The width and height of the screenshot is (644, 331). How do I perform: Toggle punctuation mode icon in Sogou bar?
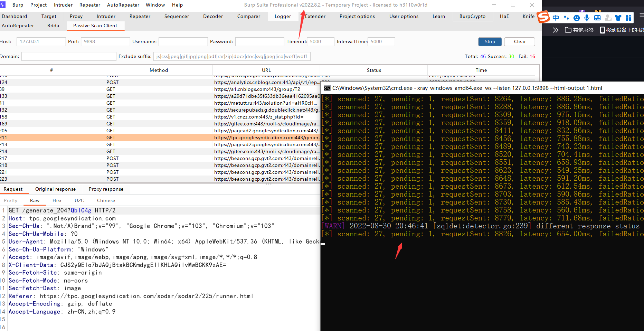coord(566,18)
